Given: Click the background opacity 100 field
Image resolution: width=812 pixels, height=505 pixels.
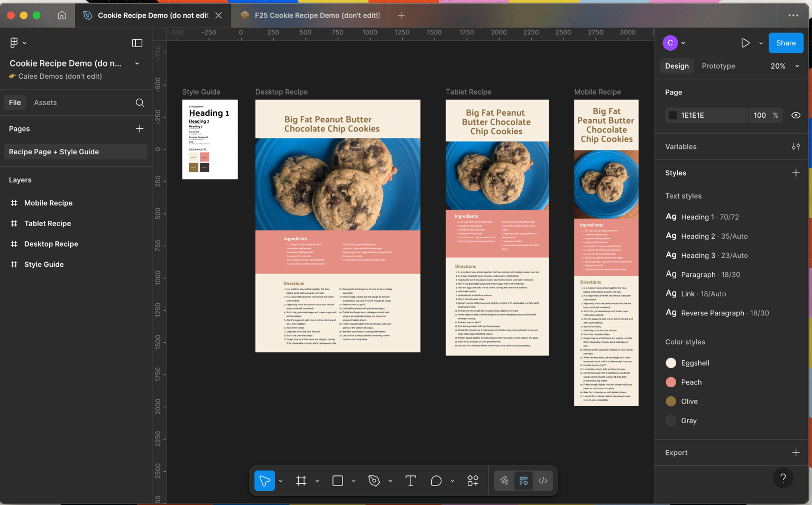Looking at the screenshot, I should coord(760,115).
